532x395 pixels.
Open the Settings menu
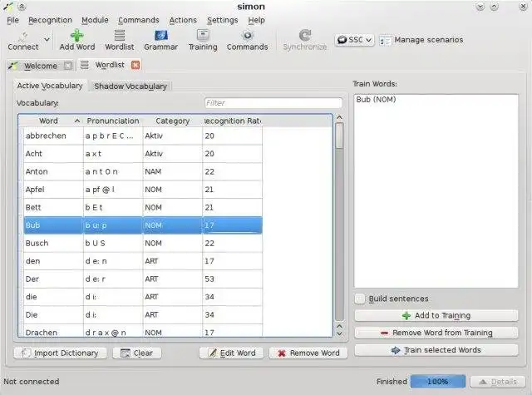coord(222,20)
